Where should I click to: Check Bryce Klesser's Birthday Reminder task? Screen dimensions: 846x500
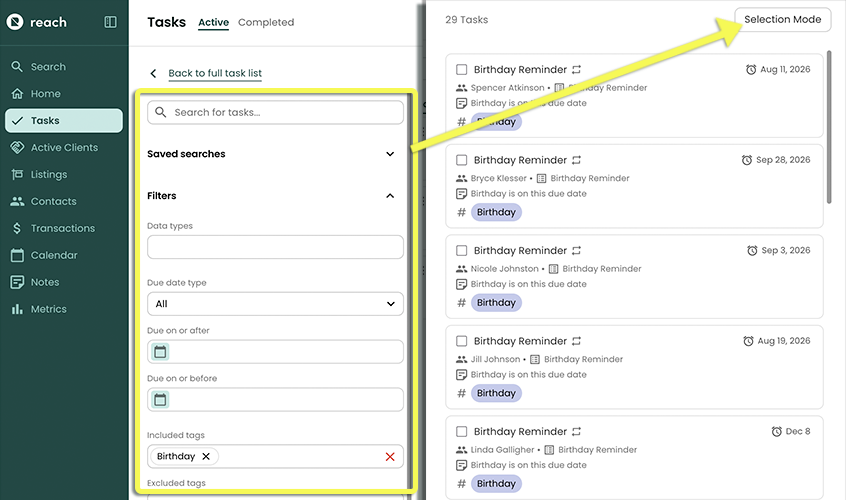pyautogui.click(x=461, y=160)
